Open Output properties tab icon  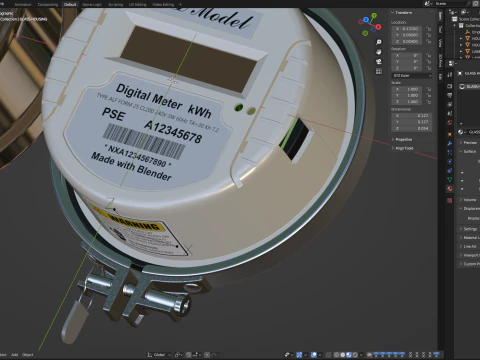pyautogui.click(x=450, y=95)
